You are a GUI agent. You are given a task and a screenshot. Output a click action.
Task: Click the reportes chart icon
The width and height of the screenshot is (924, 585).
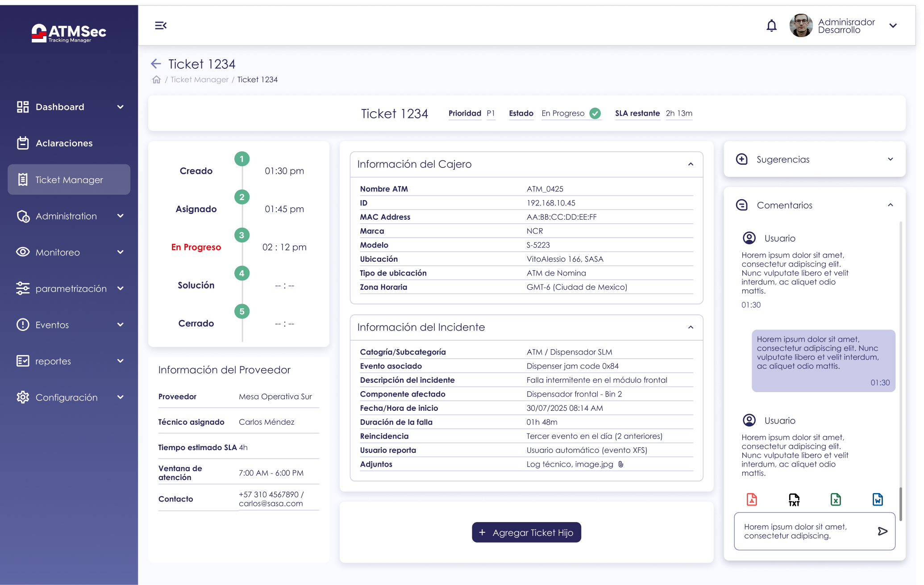pos(23,361)
